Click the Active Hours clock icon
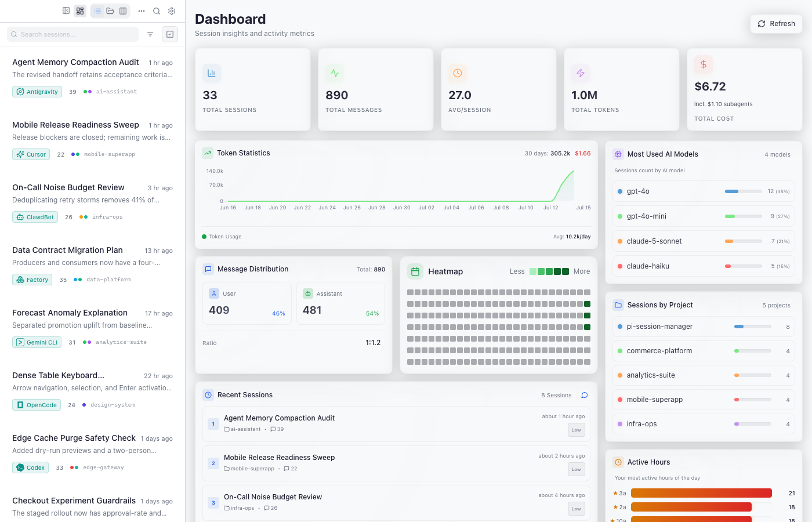 point(618,462)
